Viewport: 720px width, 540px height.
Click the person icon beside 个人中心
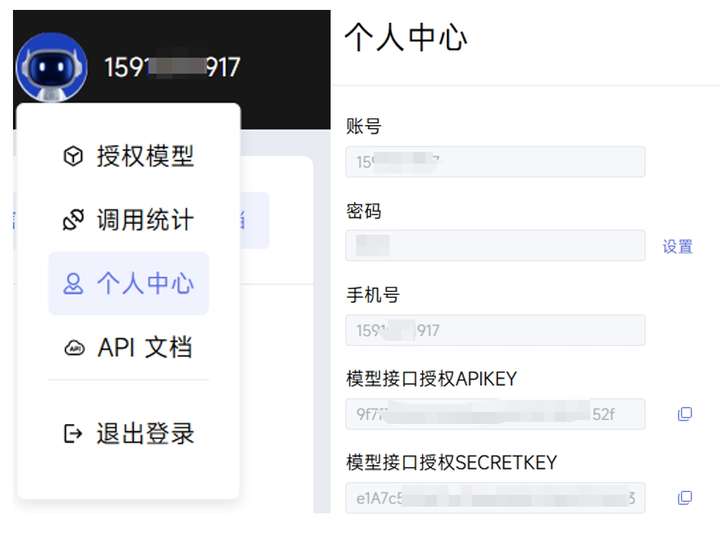pos(73,283)
